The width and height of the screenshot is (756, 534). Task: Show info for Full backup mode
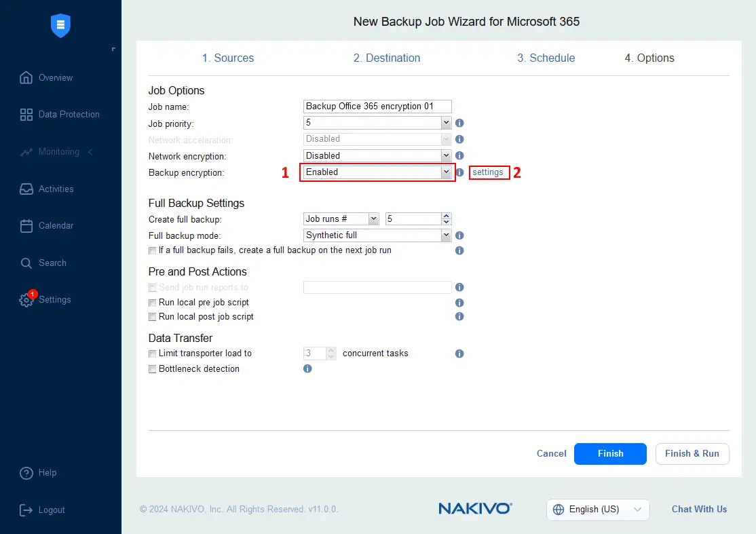tap(459, 235)
